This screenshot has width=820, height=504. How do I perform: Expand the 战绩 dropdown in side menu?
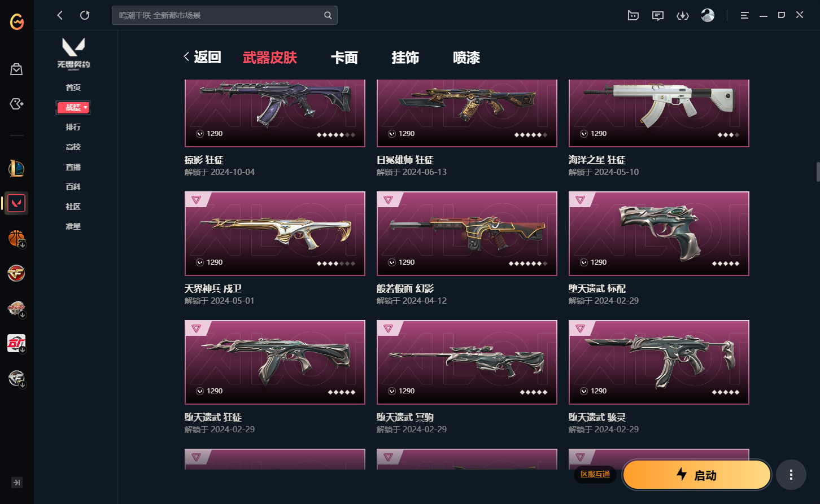[x=73, y=107]
